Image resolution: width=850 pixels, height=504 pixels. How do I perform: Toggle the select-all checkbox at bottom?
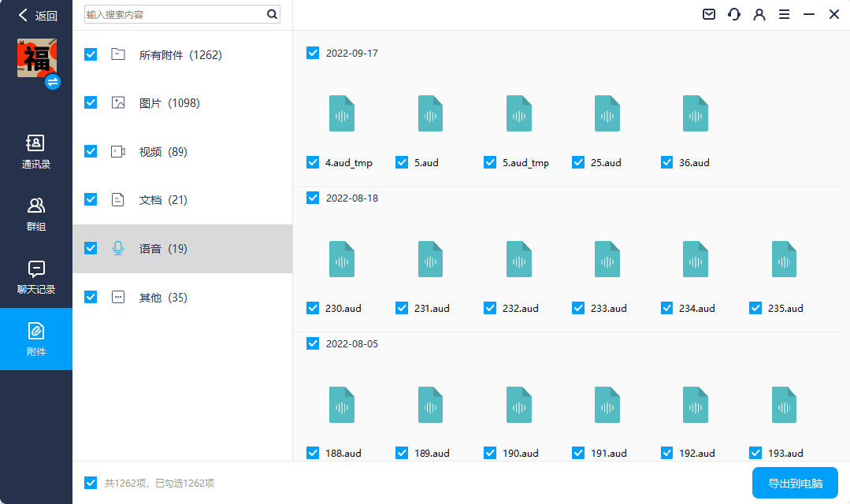pyautogui.click(x=91, y=483)
